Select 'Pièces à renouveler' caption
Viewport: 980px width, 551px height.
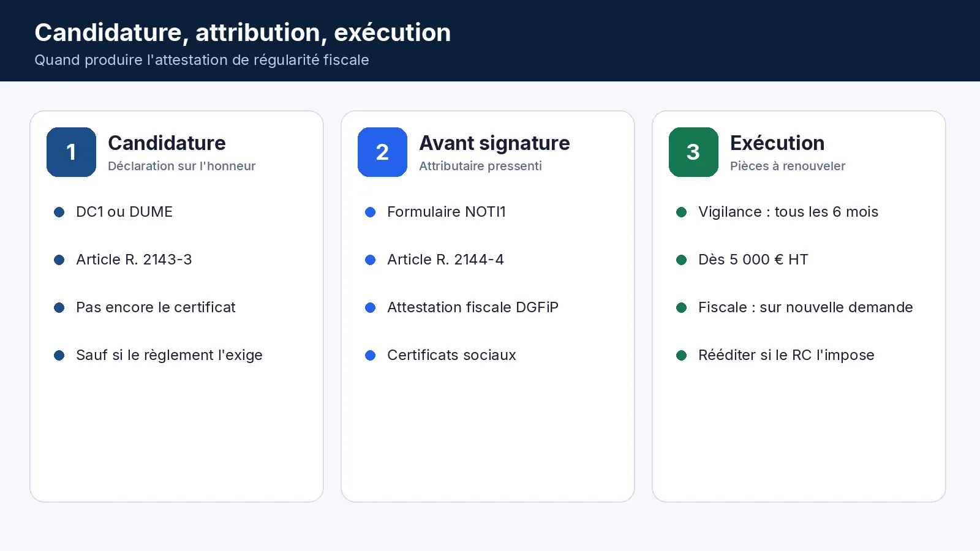coord(788,166)
